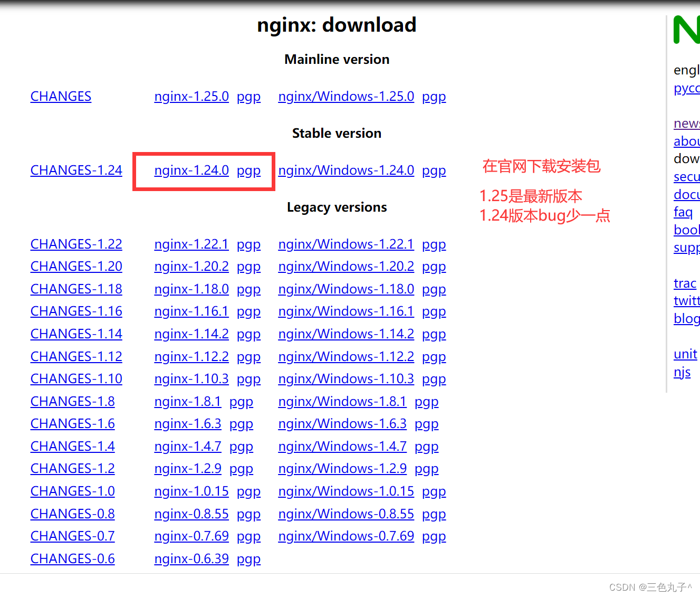Download nginx/Windows-1.6.3
This screenshot has width=700, height=597.
pyautogui.click(x=342, y=424)
